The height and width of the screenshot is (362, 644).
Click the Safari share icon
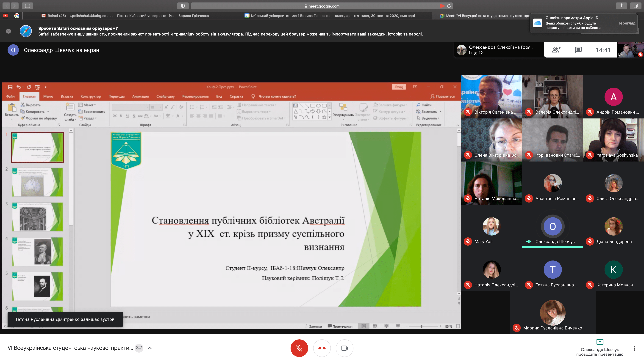click(x=621, y=6)
